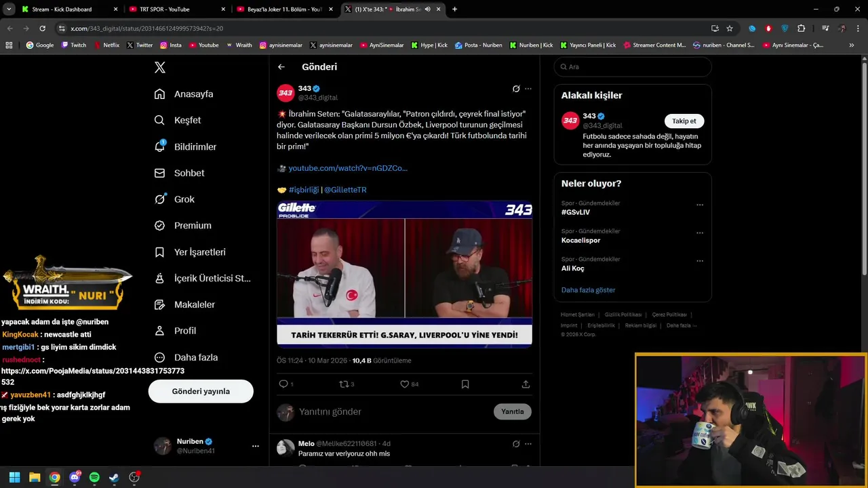868x488 pixels.
Task: Click the address bar URL
Action: tap(146, 28)
